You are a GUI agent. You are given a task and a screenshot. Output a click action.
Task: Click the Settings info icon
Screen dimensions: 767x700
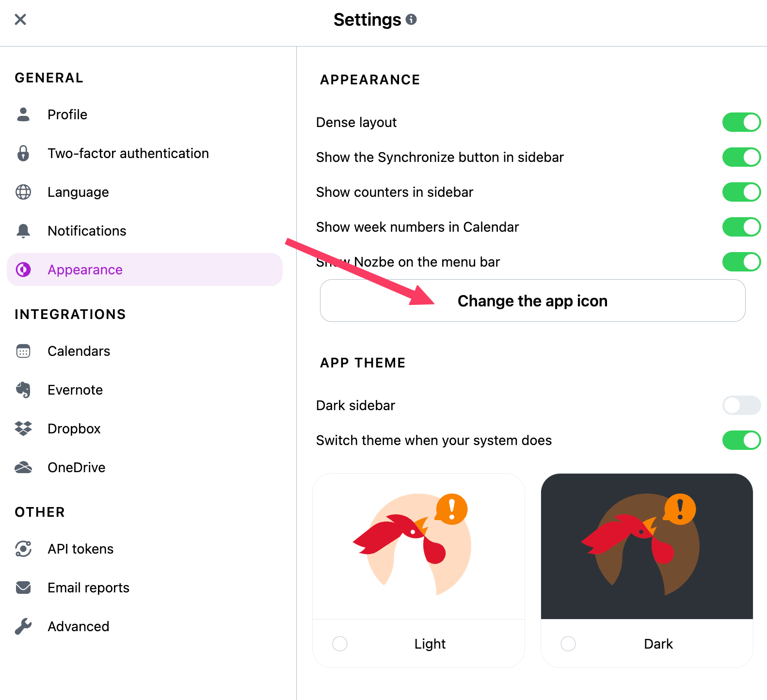pyautogui.click(x=411, y=19)
